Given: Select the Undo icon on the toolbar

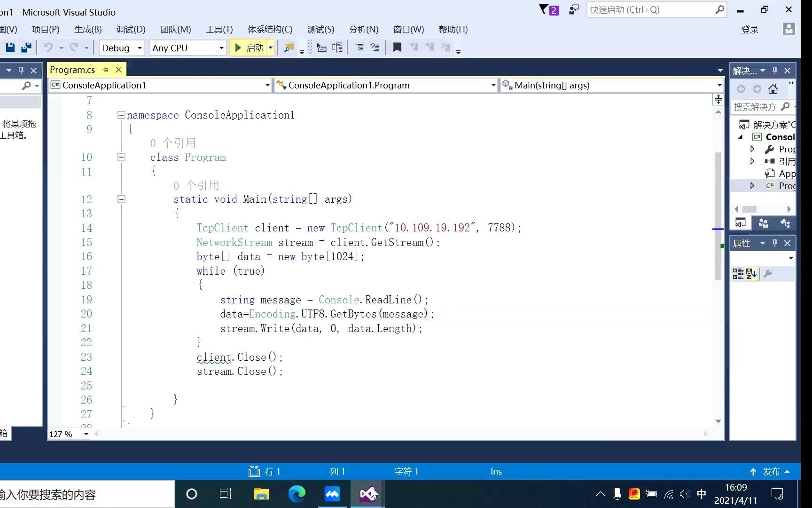Looking at the screenshot, I should 50,47.
